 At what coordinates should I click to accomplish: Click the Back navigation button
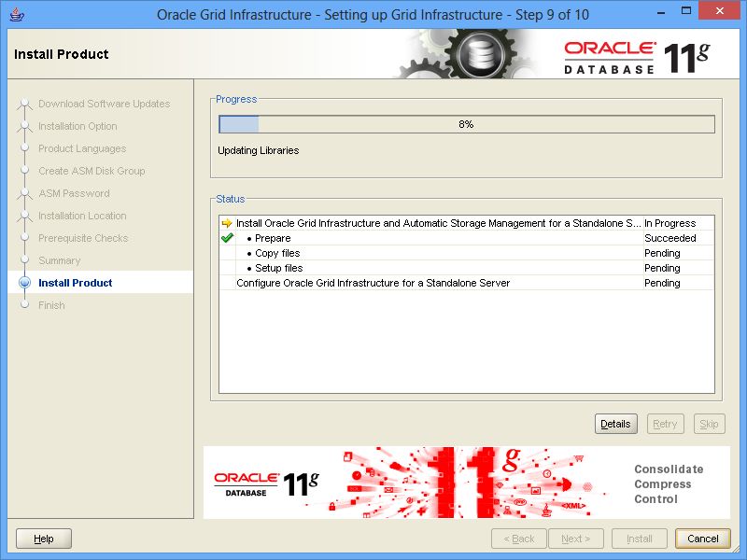pos(519,539)
